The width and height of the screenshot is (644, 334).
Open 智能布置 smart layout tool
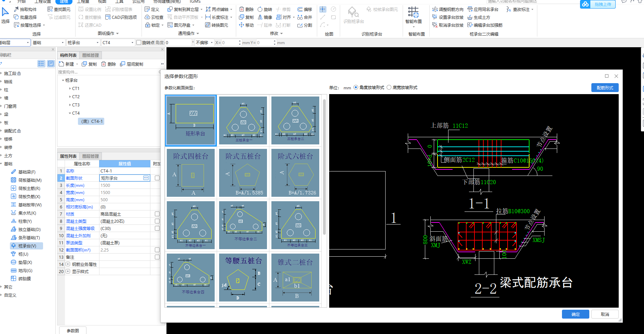[x=414, y=16]
